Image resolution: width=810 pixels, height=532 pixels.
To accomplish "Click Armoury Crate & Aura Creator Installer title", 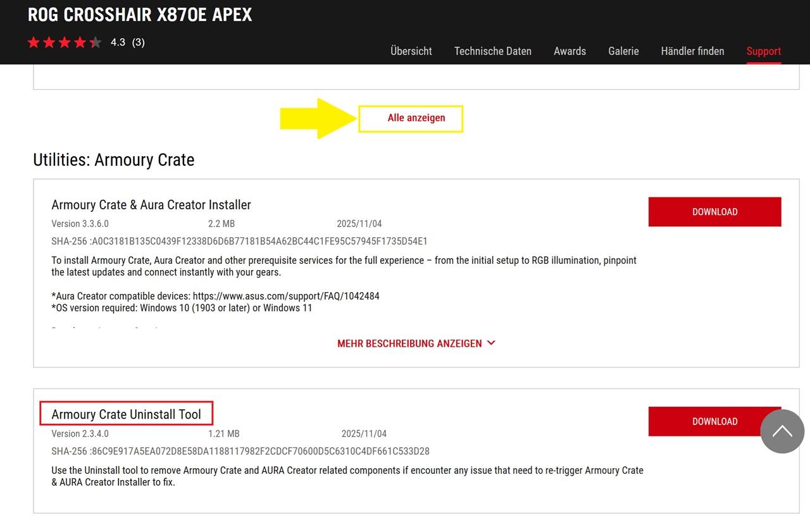I will click(151, 205).
